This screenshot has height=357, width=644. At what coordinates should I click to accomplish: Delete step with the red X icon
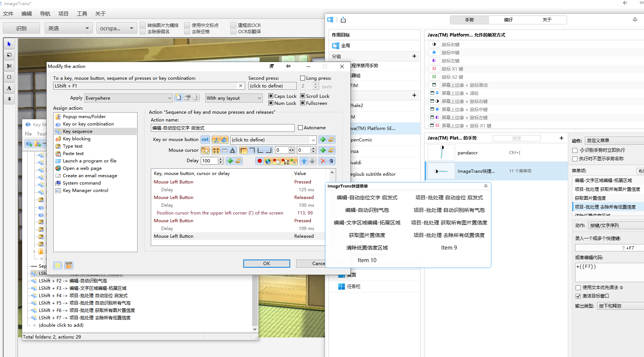pyautogui.click(x=323, y=161)
